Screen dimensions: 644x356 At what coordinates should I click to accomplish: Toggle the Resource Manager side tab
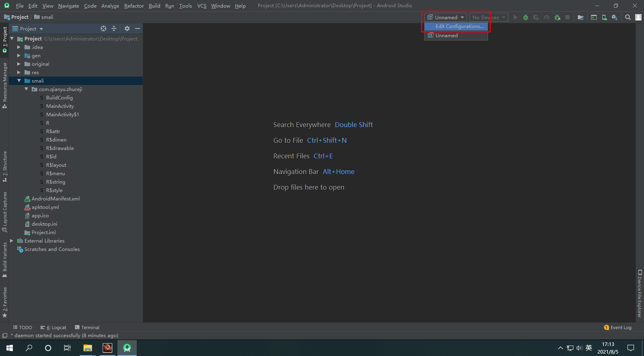pos(5,85)
